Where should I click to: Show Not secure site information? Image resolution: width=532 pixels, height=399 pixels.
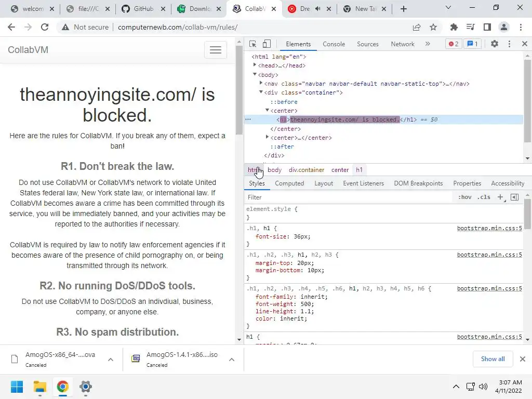tap(85, 27)
